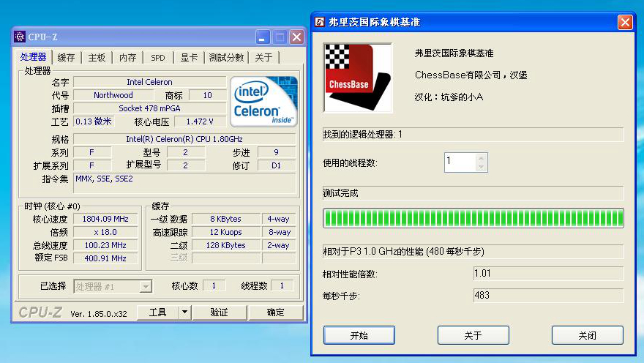Click the multiplier value x 18.0
644x363 pixels.
[x=105, y=232]
